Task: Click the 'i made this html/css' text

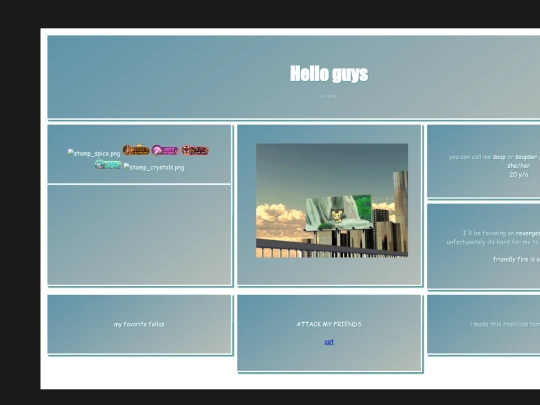Action: (x=505, y=324)
